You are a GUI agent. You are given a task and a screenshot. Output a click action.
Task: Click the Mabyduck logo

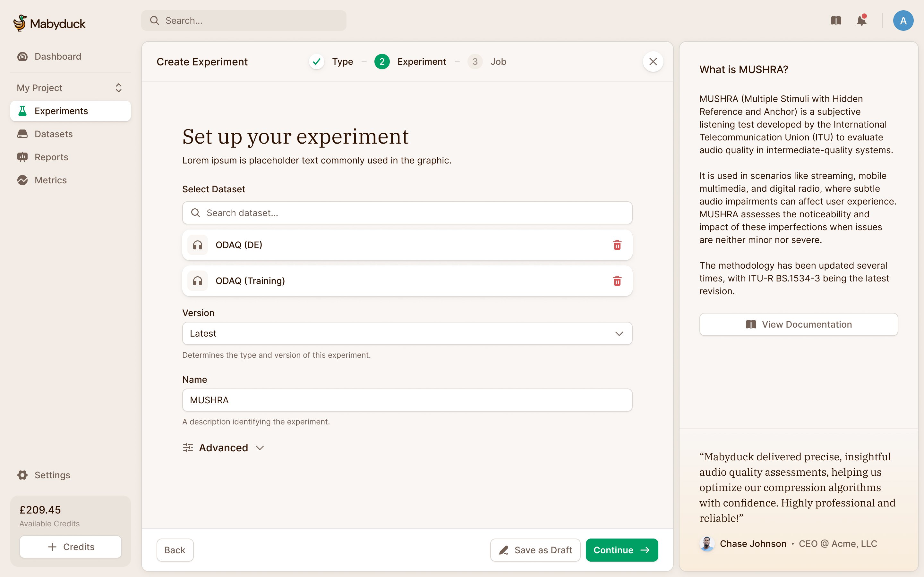(49, 23)
